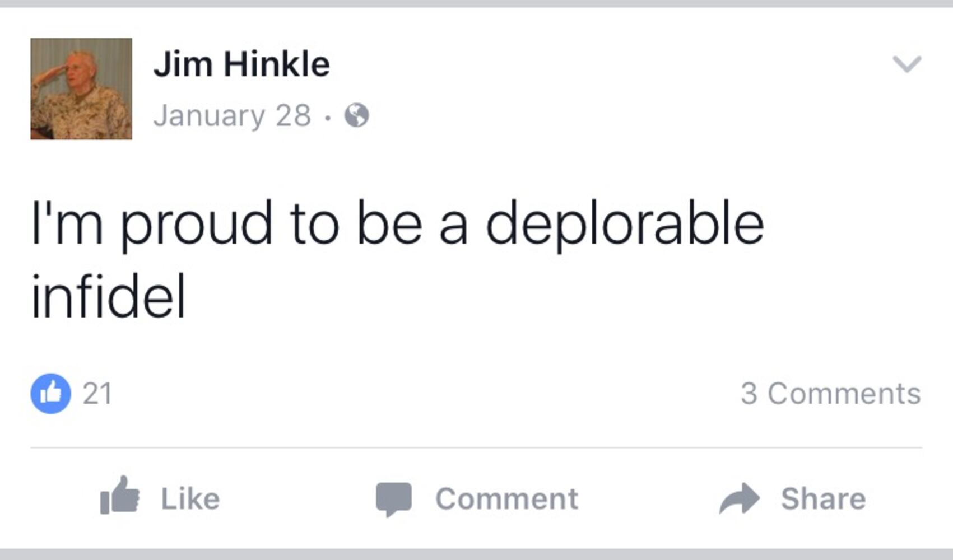Click the globe public privacy icon
This screenshot has width=953, height=560.
357,116
